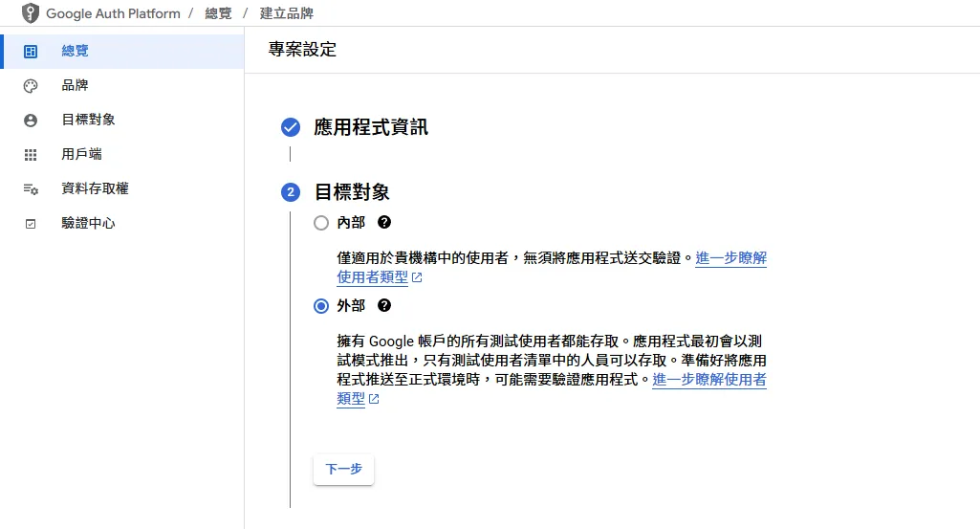
Task: Click the 目標對象 person icon in sidebar
Action: point(30,121)
